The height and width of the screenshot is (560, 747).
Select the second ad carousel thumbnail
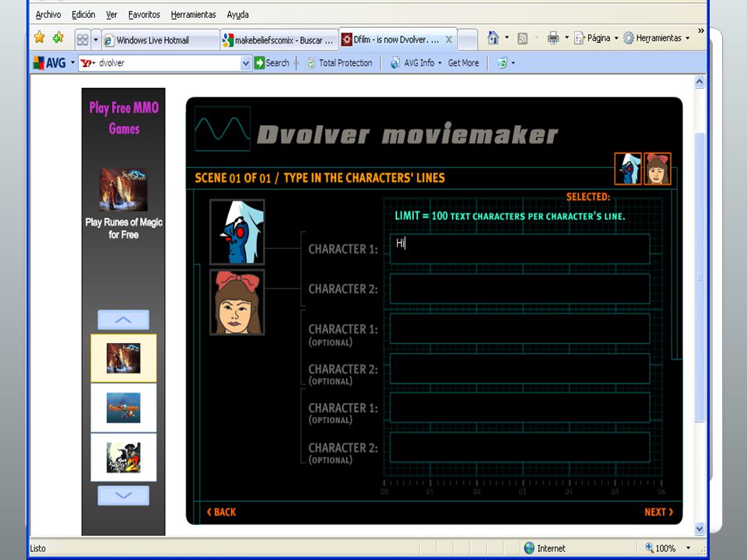pyautogui.click(x=124, y=408)
